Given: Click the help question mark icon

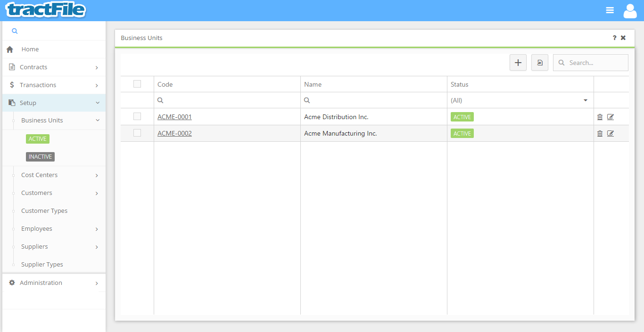Looking at the screenshot, I should pyautogui.click(x=614, y=38).
